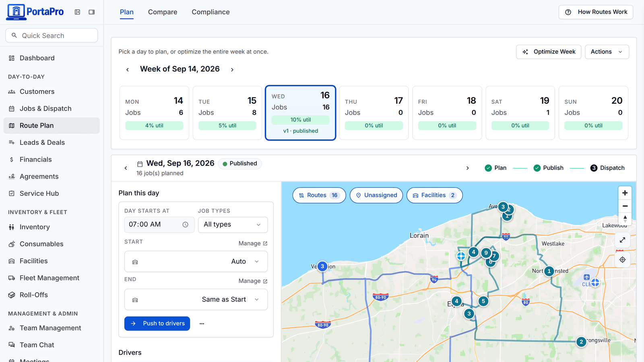This screenshot has width=644, height=362.
Task: Open Jobs & Dispatch in sidebar
Action: pos(52,109)
